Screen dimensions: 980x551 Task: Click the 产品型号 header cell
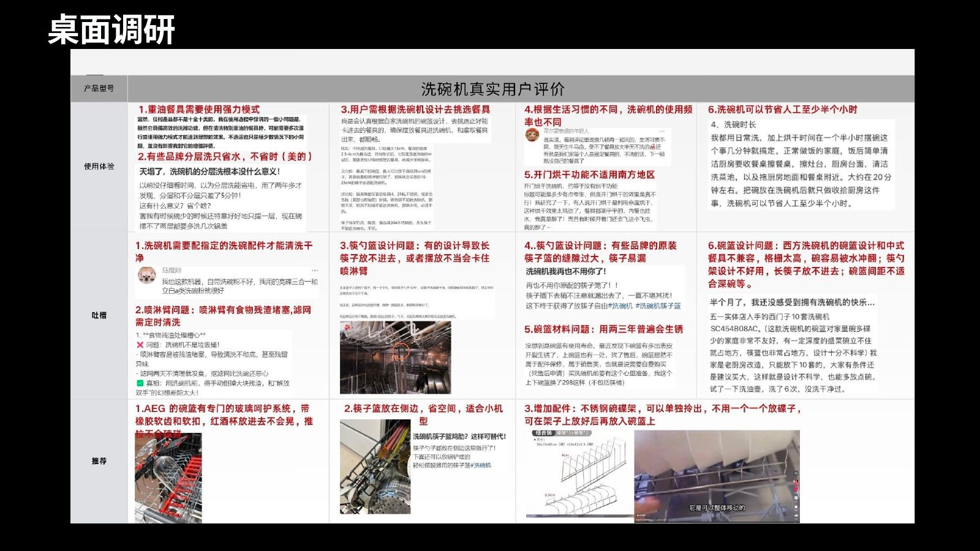click(x=99, y=88)
